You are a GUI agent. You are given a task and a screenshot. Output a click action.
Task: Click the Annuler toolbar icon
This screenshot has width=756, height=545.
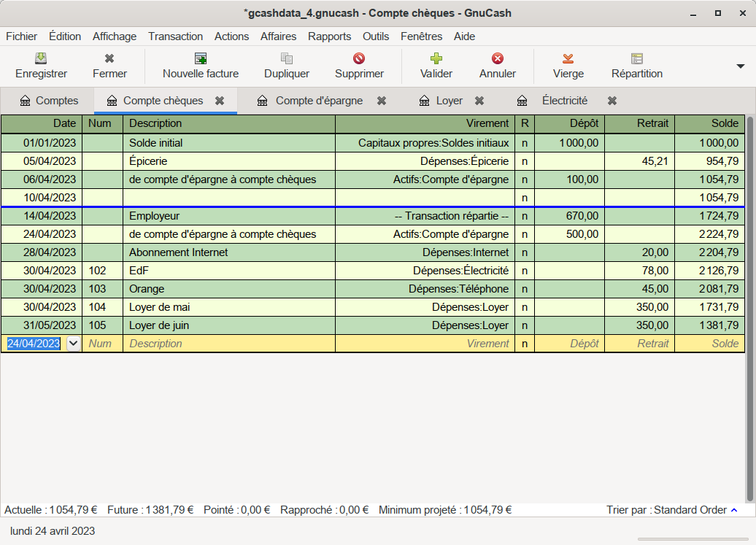coord(498,59)
